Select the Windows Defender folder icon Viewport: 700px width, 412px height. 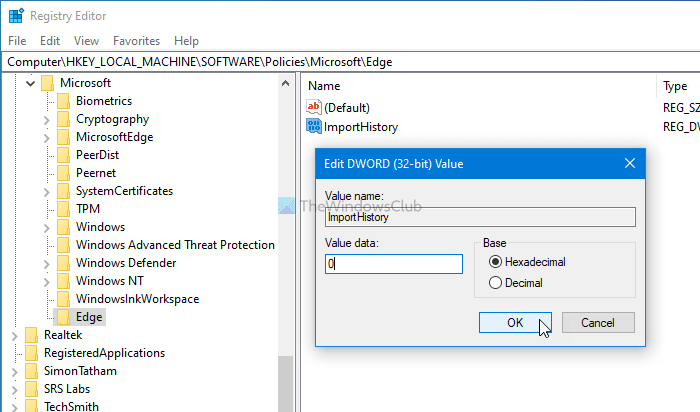(x=63, y=263)
